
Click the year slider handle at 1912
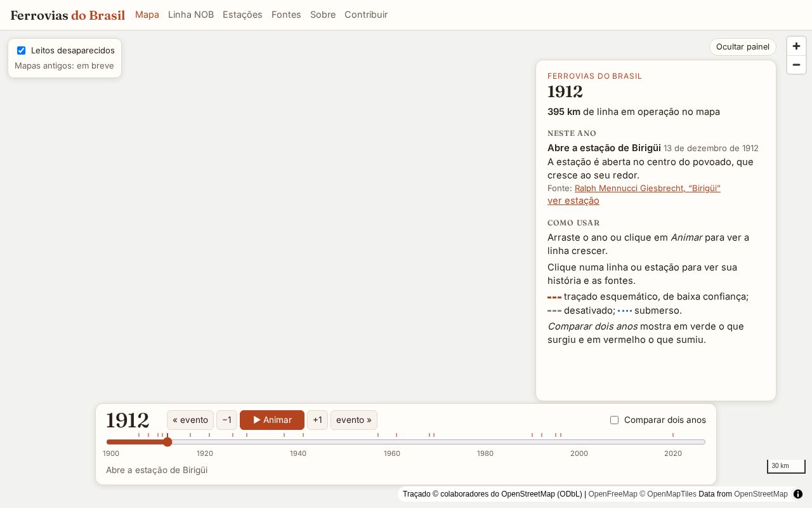point(167,442)
